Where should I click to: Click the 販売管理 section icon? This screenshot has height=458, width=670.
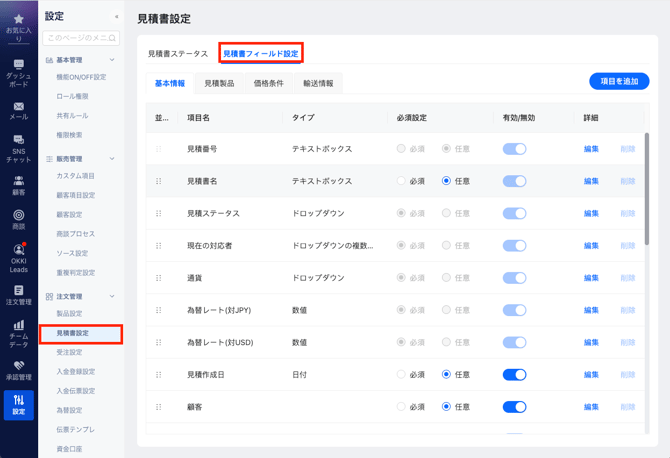tap(49, 159)
